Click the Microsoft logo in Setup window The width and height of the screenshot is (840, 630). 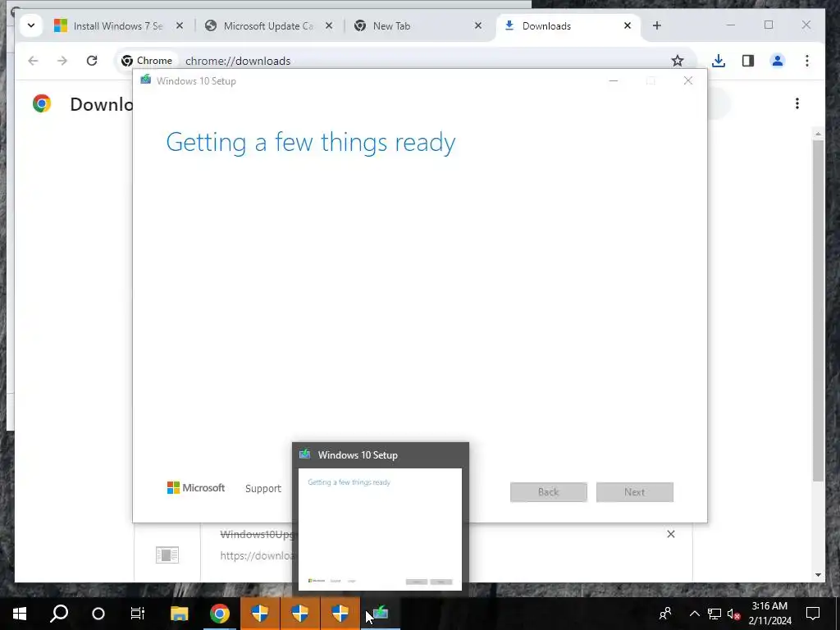(x=195, y=488)
